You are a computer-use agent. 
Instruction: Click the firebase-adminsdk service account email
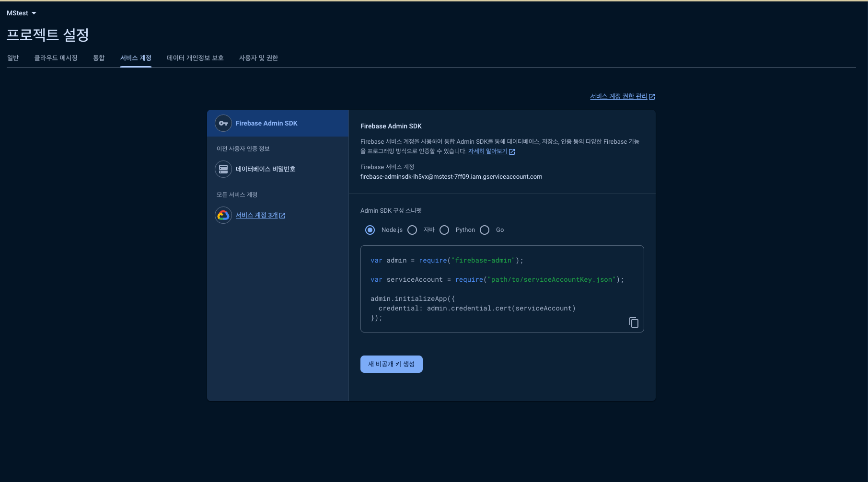pyautogui.click(x=451, y=177)
